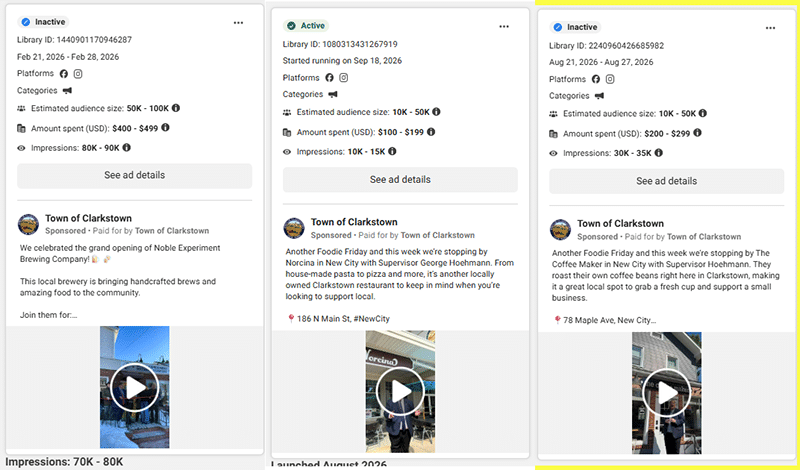The height and width of the screenshot is (470, 800).
Task: Play the Norcina Foodie Friday video
Action: (x=401, y=391)
